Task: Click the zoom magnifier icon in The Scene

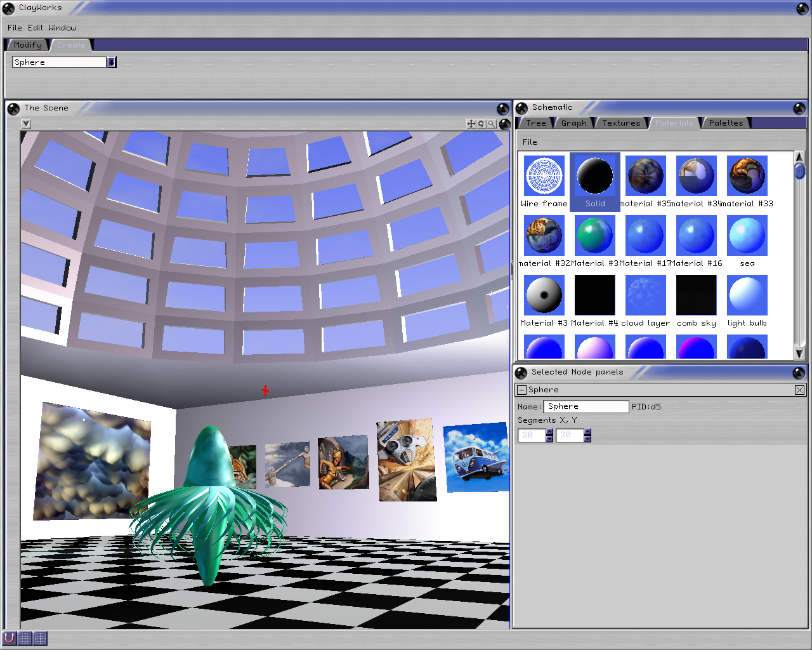Action: coord(491,124)
